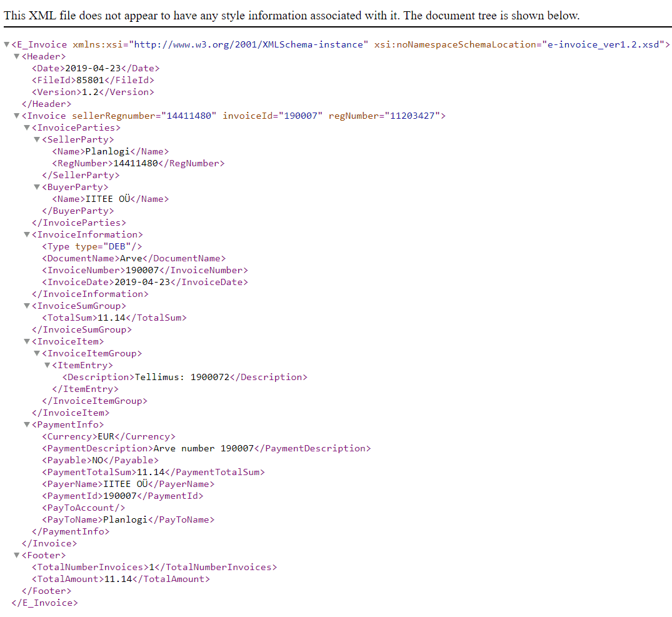This screenshot has width=672, height=617.
Task: Click the DocumentName value Arve
Action: point(131,258)
